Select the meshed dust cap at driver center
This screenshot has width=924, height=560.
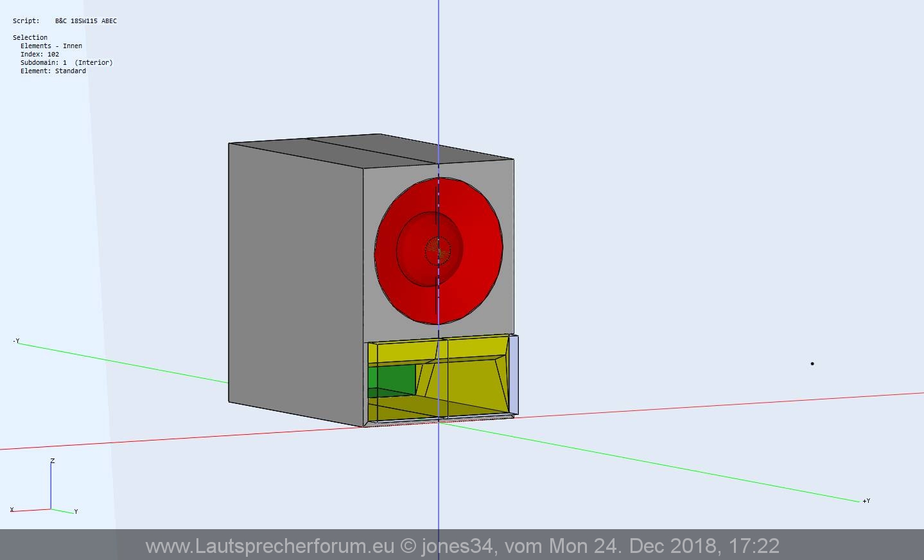[439, 251]
